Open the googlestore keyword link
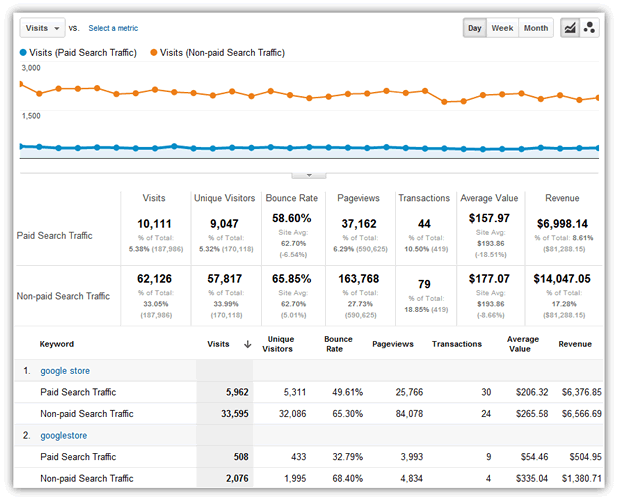 [64, 436]
